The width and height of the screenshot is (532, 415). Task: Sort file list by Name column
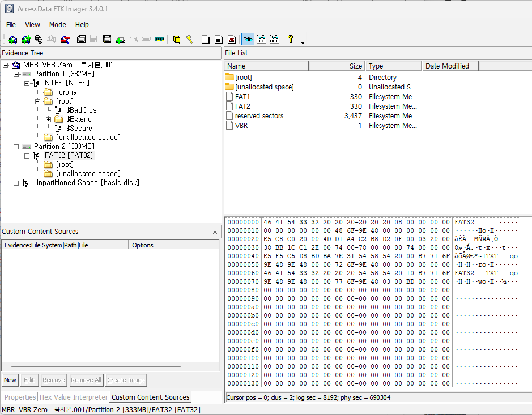pyautogui.click(x=266, y=66)
